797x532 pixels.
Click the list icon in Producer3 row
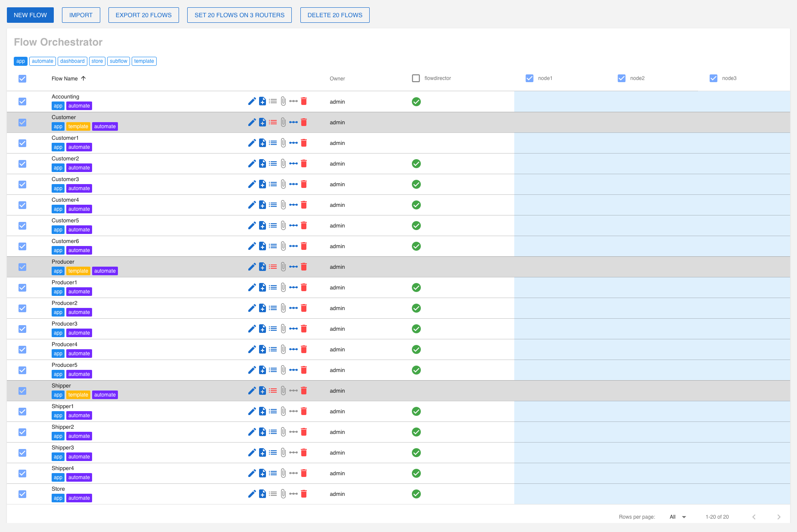pos(273,329)
